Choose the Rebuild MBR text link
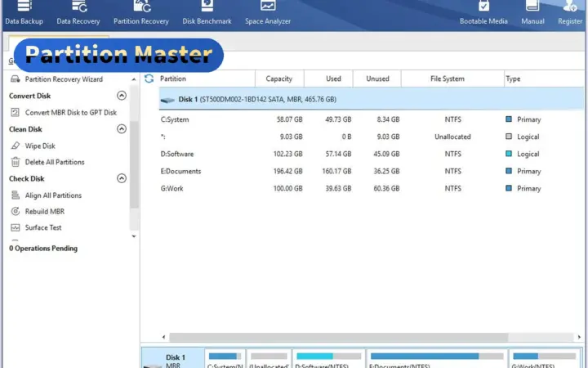 click(45, 212)
